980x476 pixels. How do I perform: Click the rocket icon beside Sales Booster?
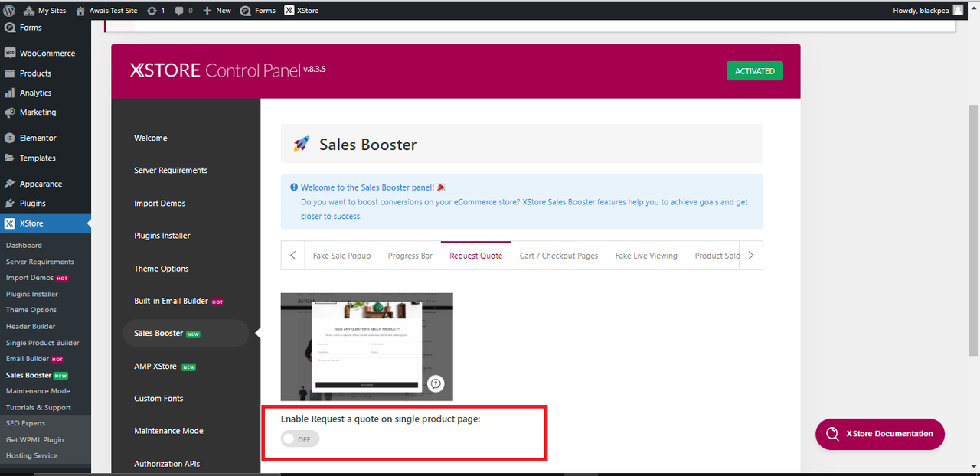(302, 144)
